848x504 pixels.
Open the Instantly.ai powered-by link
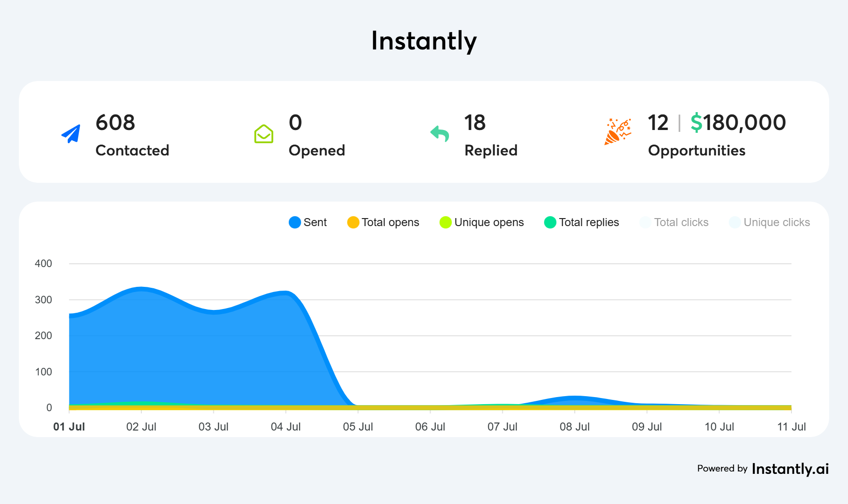[790, 469]
